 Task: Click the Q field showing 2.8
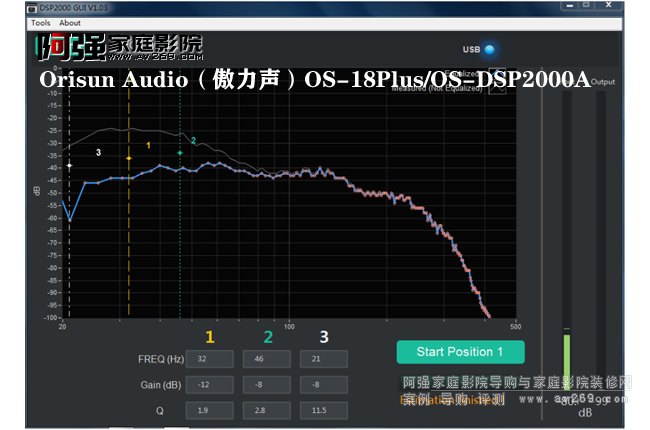point(267,411)
